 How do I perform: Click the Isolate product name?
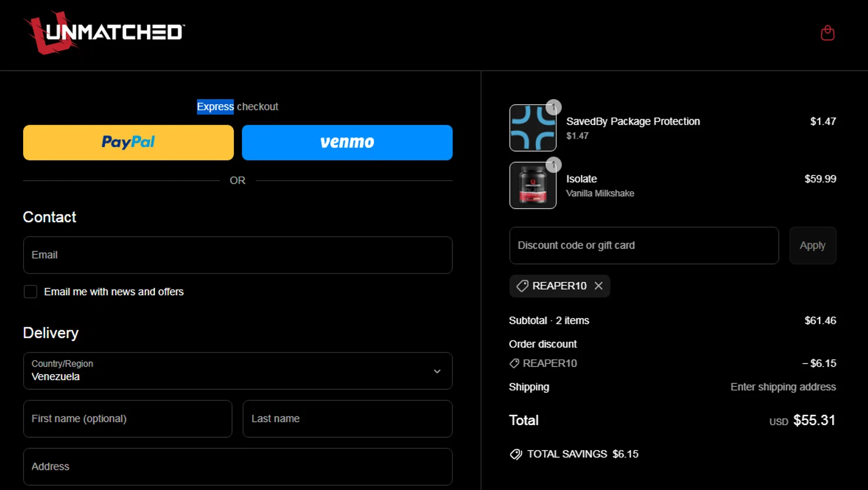582,179
